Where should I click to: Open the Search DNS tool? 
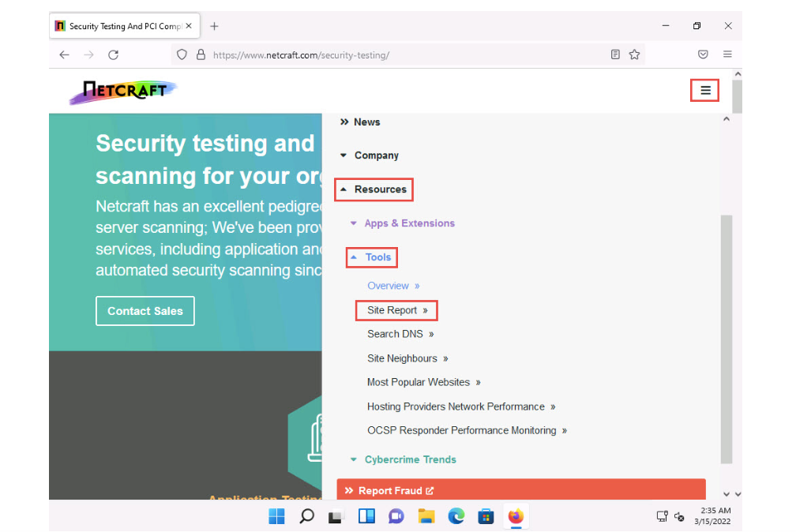(x=400, y=334)
